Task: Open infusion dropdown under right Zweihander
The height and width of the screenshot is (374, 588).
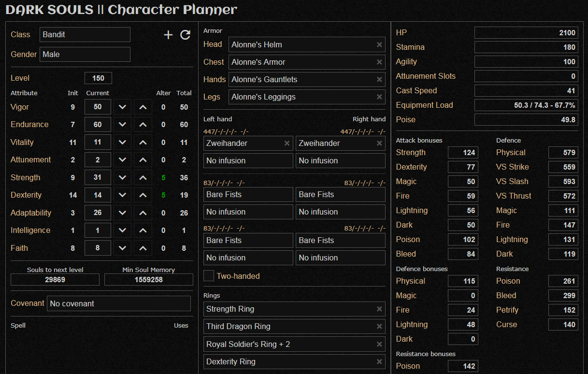Action: pos(341,160)
